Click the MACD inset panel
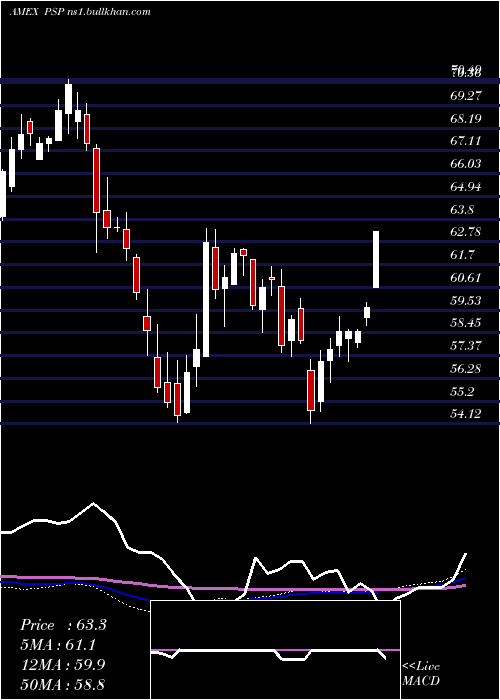Screen dimensions: 500x700 [275, 650]
